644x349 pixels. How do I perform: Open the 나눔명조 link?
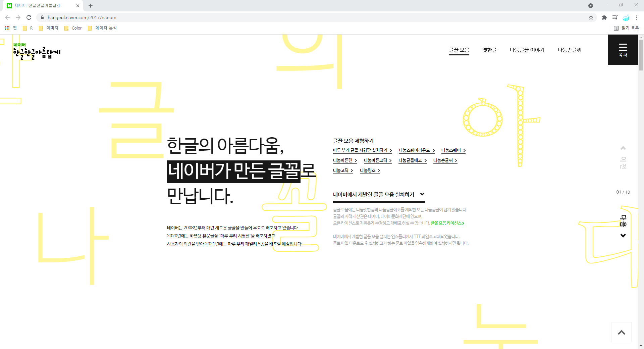pyautogui.click(x=370, y=170)
